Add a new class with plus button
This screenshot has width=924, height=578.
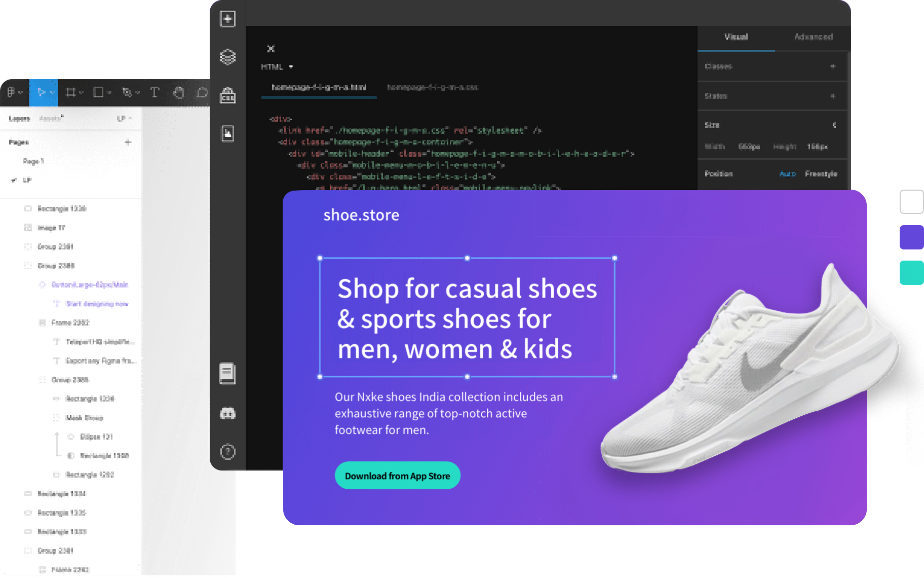click(x=832, y=66)
